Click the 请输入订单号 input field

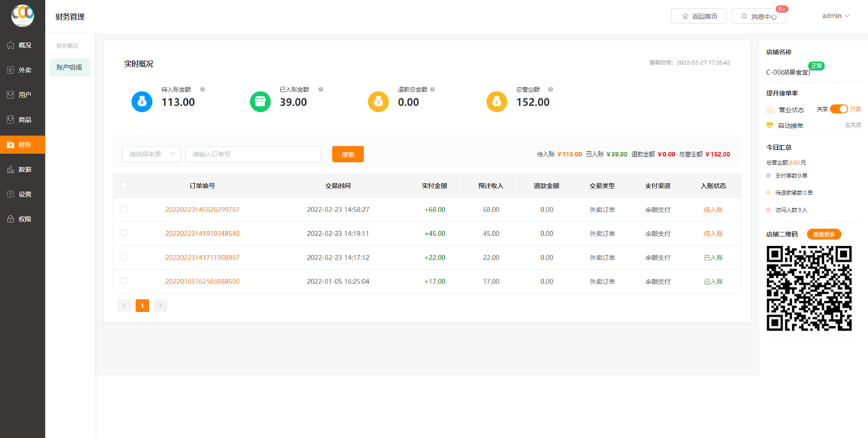pyautogui.click(x=253, y=154)
